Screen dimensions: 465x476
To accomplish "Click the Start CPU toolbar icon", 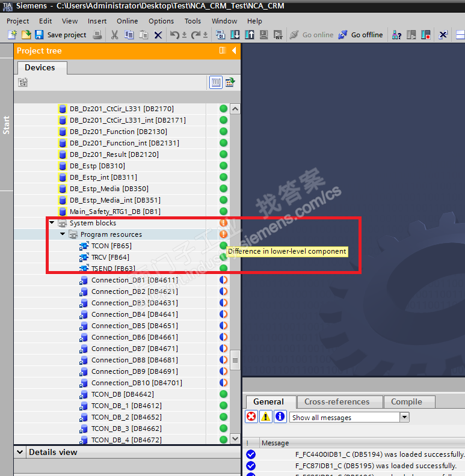I will click(411, 35).
